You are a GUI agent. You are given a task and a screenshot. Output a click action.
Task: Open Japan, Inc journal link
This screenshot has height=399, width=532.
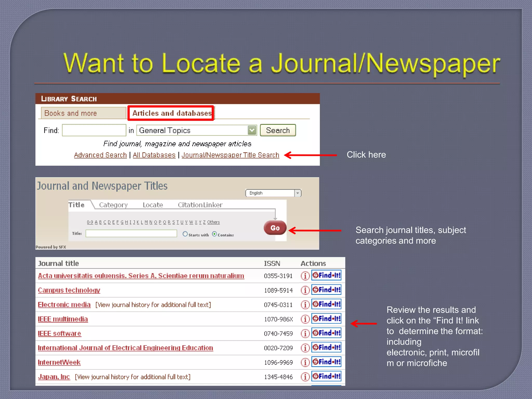pyautogui.click(x=54, y=377)
